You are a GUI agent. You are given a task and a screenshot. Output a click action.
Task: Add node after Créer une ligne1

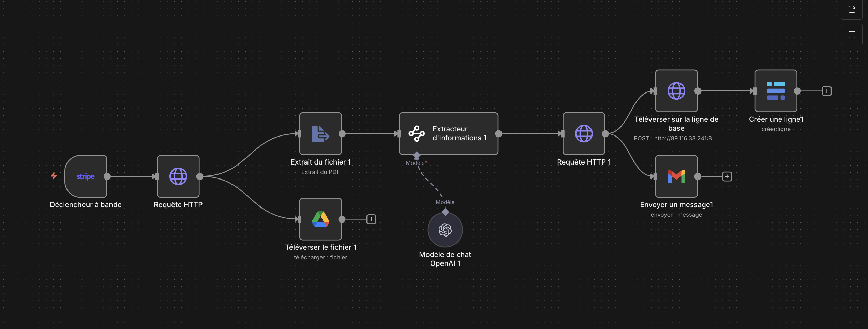click(827, 91)
